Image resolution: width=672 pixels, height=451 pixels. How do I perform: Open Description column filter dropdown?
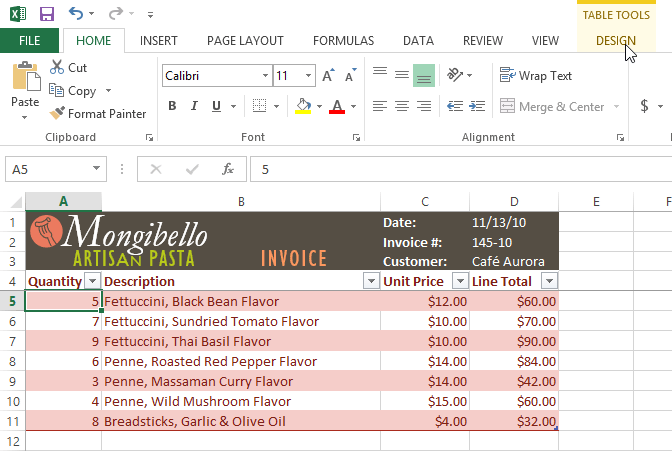click(371, 281)
